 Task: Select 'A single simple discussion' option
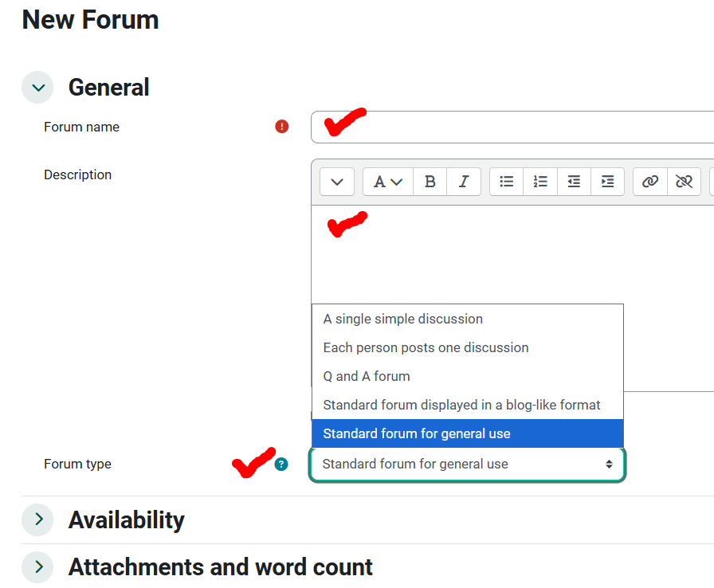(403, 319)
